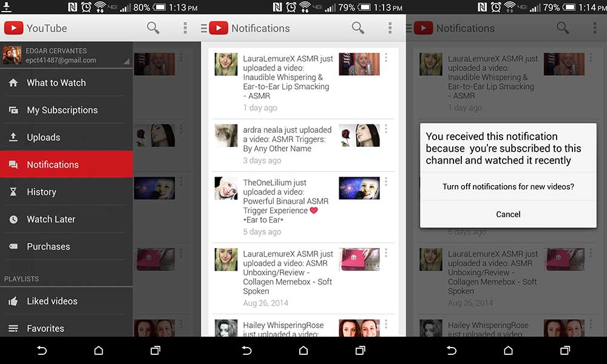Image resolution: width=607 pixels, height=364 pixels.
Task: Tap the History hourglass icon
Action: tap(13, 192)
